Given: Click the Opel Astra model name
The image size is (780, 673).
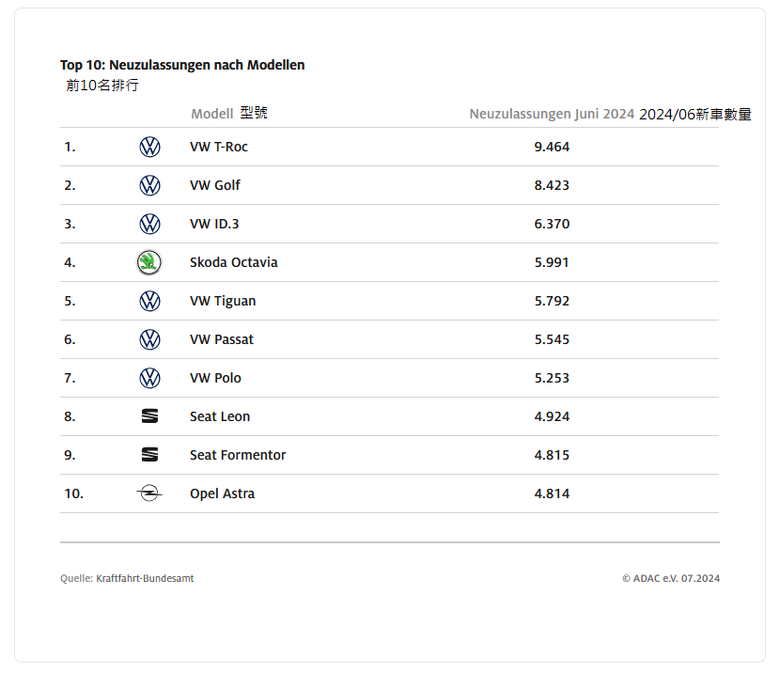Looking at the screenshot, I should pyautogui.click(x=222, y=494).
